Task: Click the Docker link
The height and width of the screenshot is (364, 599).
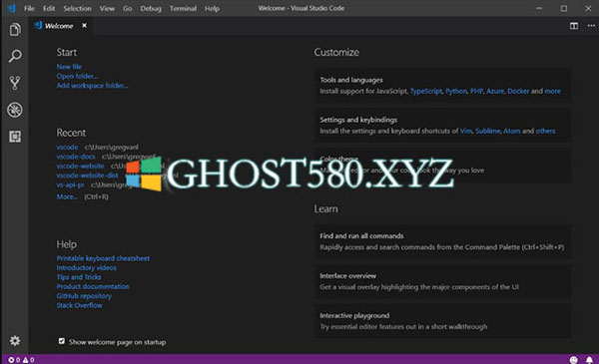Action: [x=518, y=91]
